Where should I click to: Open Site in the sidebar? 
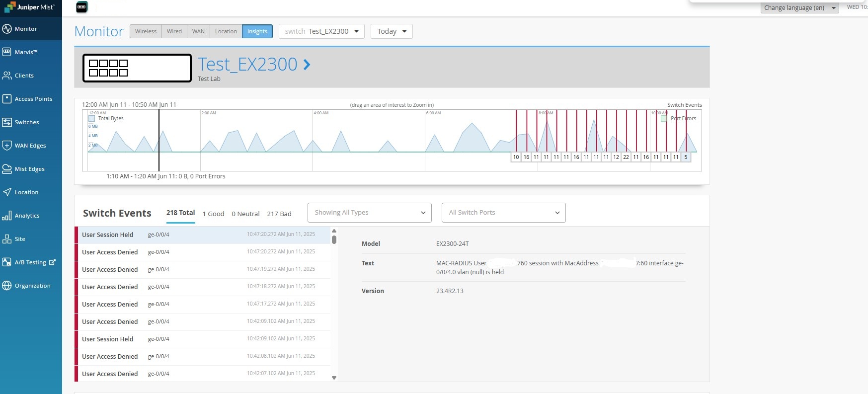[31, 239]
